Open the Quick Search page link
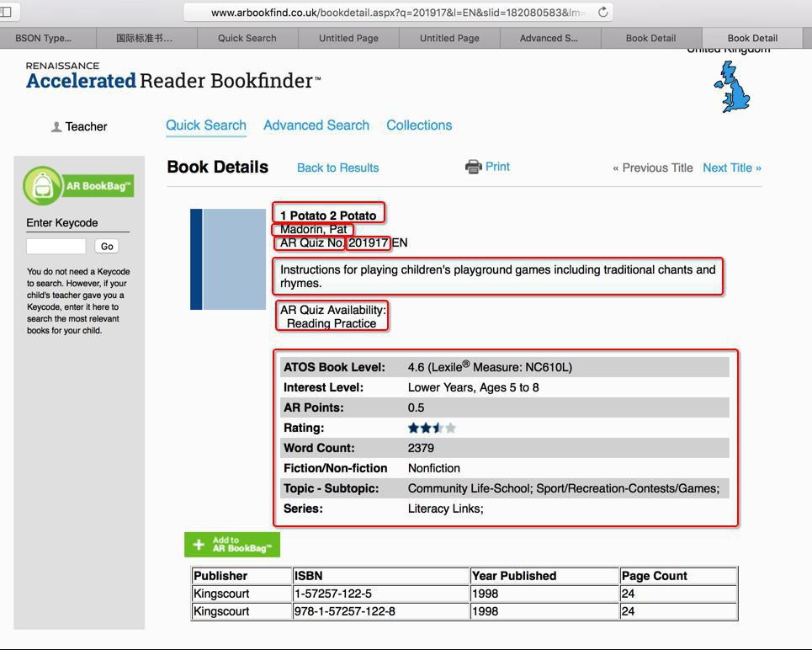This screenshot has width=812, height=650. click(206, 125)
